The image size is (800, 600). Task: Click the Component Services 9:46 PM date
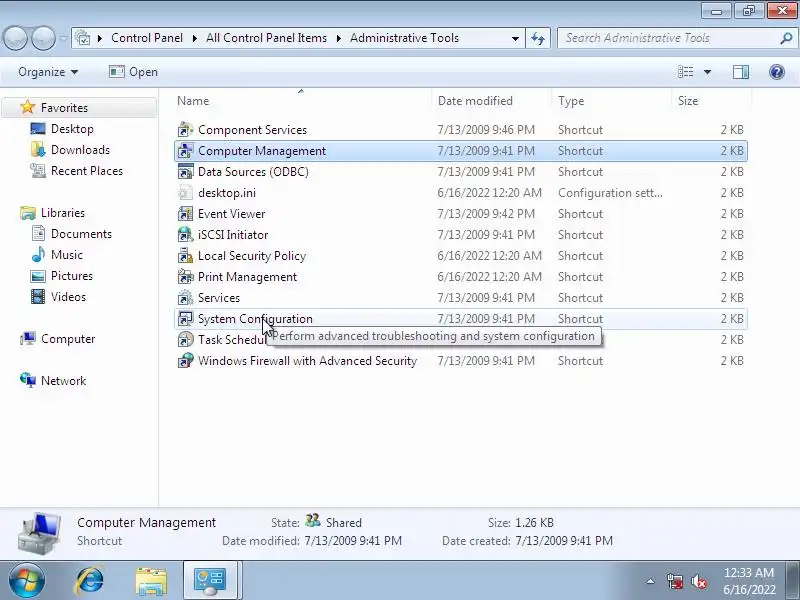[x=486, y=130]
